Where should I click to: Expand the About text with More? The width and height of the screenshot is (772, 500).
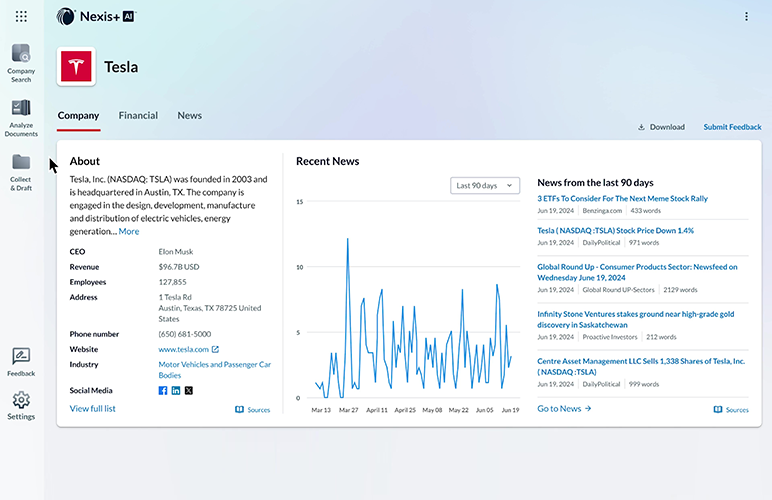tap(129, 231)
